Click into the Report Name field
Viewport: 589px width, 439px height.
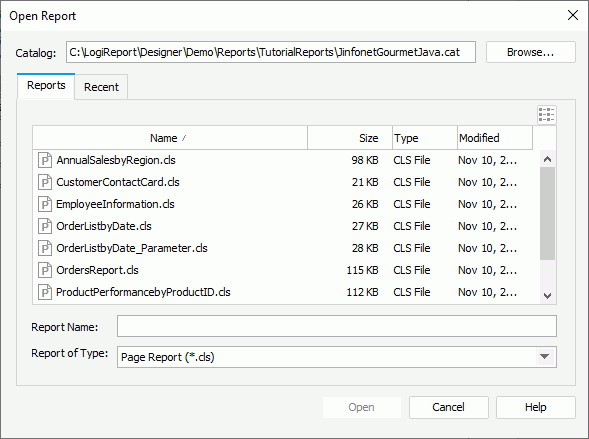(337, 326)
